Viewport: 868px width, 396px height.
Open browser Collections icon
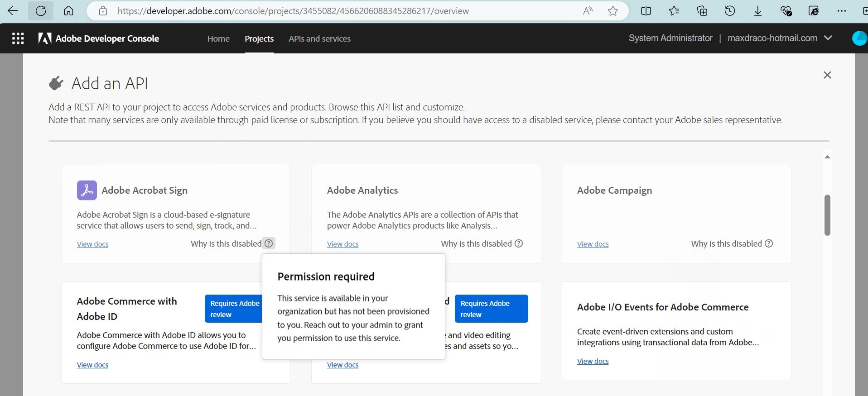pos(702,11)
